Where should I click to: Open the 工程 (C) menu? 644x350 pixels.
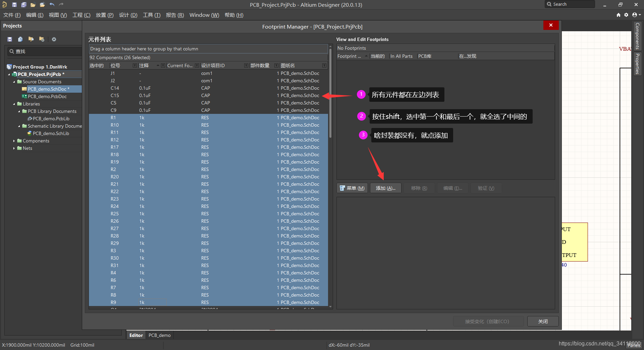(82, 15)
